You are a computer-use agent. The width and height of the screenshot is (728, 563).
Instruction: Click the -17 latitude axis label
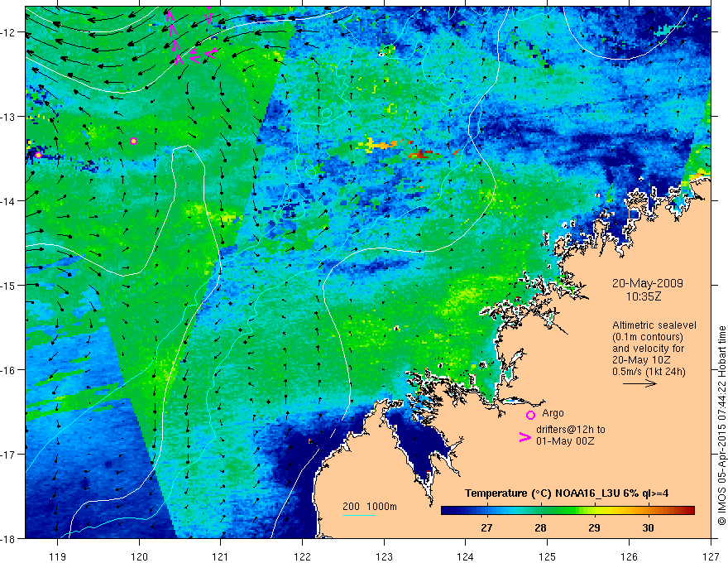(x=9, y=454)
